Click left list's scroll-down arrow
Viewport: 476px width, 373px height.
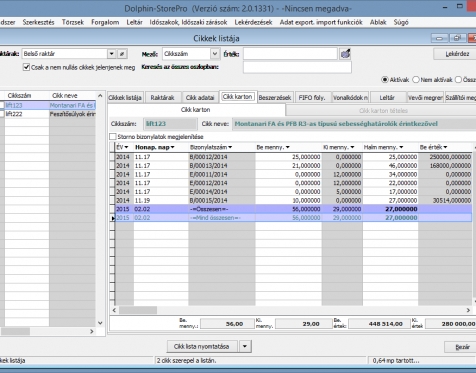click(x=100, y=323)
